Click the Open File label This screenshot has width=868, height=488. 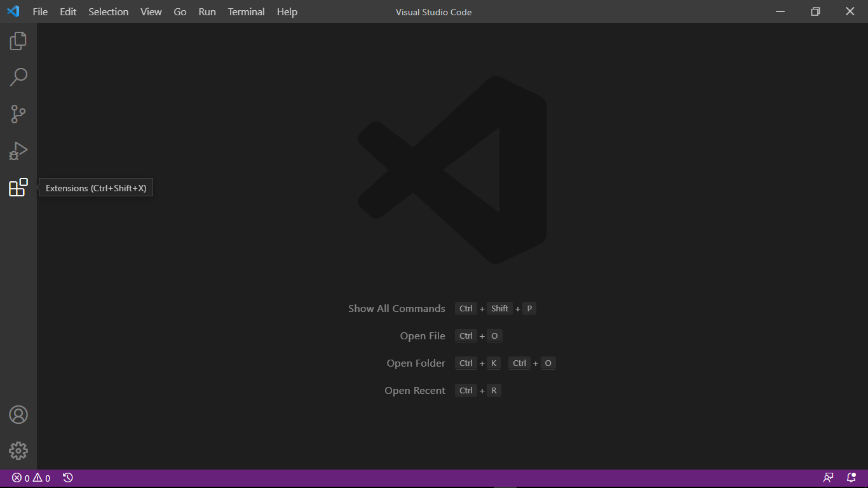(x=423, y=336)
